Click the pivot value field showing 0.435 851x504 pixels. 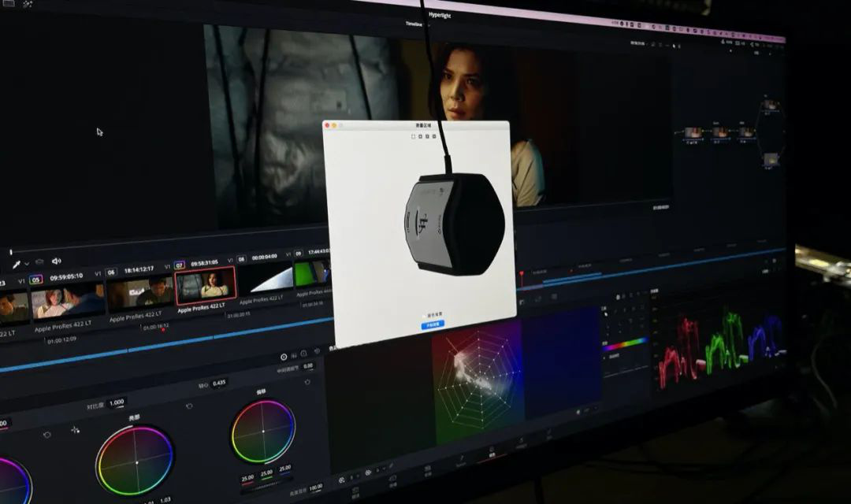click(x=219, y=383)
